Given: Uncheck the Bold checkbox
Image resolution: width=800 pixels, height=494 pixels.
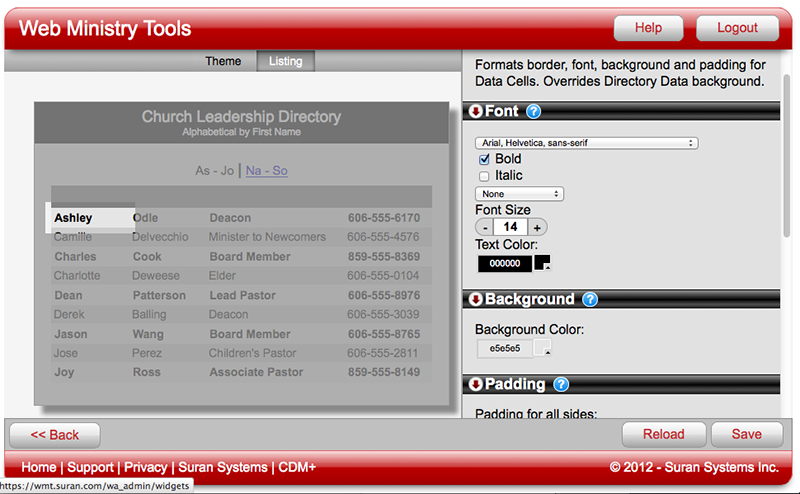Looking at the screenshot, I should [x=485, y=159].
